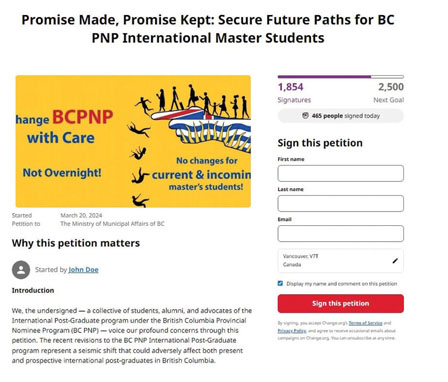Click The Ministry of Municipal Affairs of BC text
448x382 pixels.
(x=112, y=224)
